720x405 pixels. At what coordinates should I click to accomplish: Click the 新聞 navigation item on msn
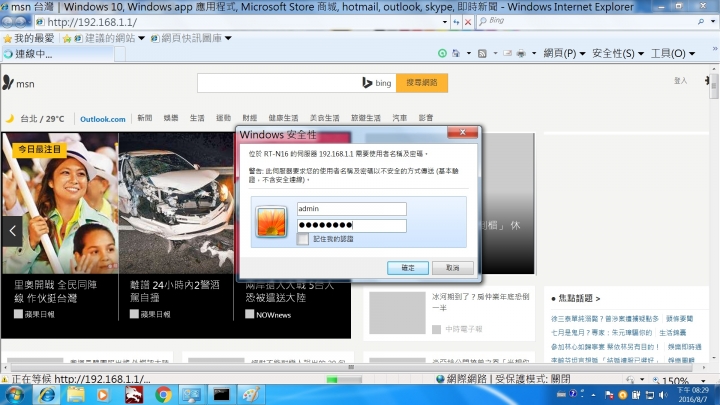145,118
